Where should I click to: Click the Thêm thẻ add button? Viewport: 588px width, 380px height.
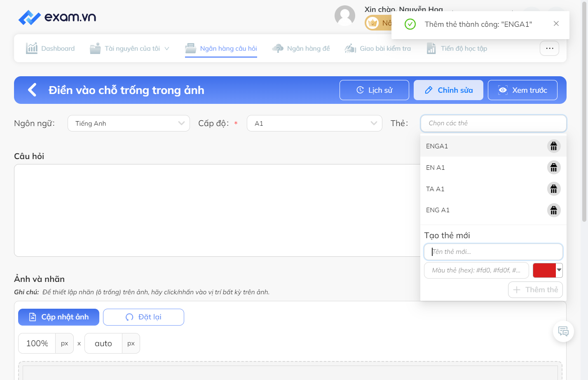click(535, 290)
